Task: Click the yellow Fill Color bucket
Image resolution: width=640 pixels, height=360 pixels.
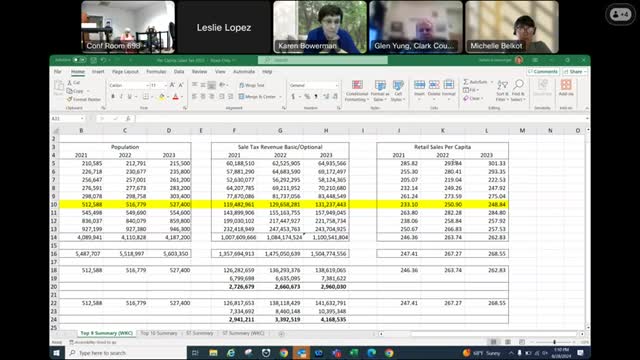Action: pyautogui.click(x=162, y=97)
